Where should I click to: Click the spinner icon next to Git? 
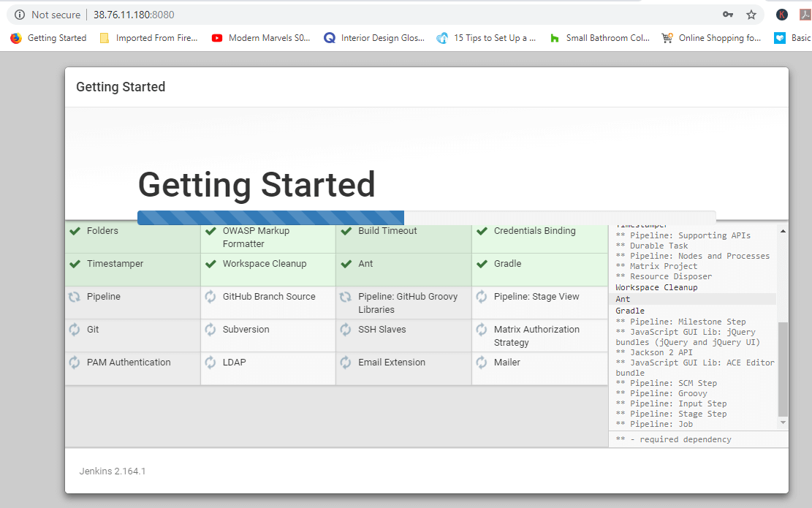(75, 330)
